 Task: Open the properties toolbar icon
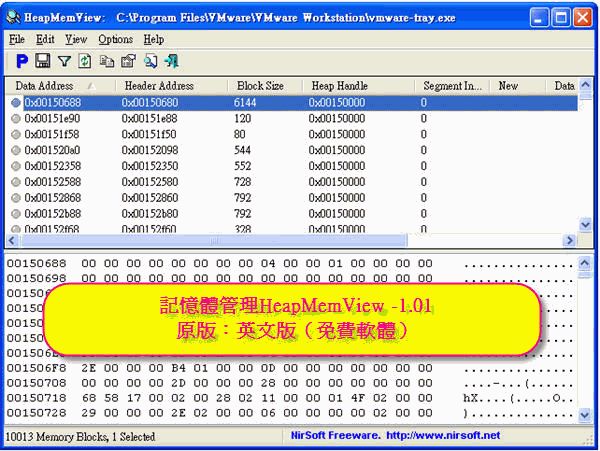coord(128,61)
